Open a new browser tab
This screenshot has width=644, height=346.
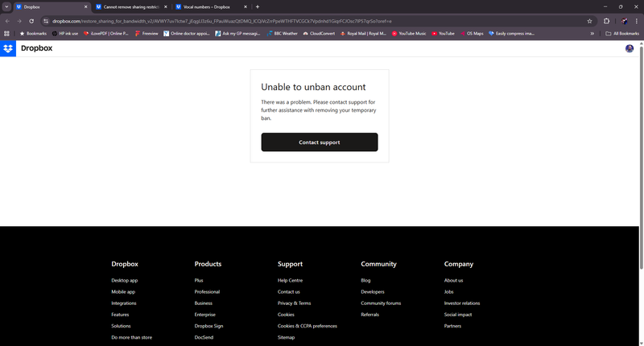pos(257,6)
